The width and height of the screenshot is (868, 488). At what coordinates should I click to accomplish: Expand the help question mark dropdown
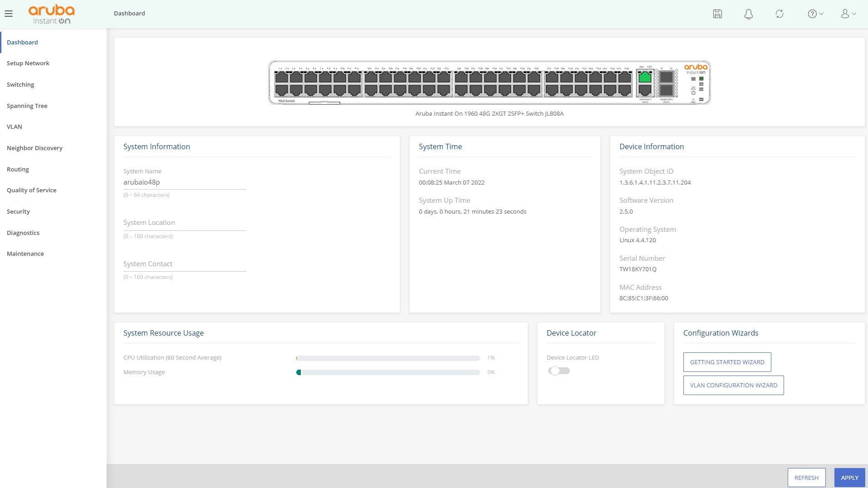point(815,14)
